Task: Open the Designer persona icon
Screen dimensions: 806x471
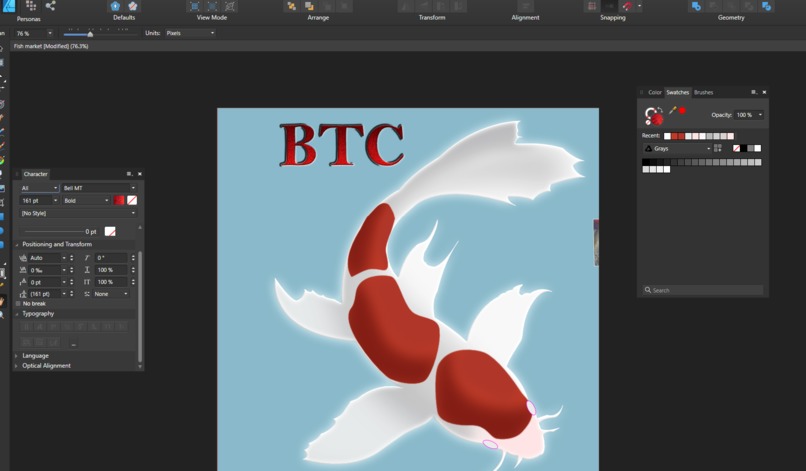Action: coord(9,6)
